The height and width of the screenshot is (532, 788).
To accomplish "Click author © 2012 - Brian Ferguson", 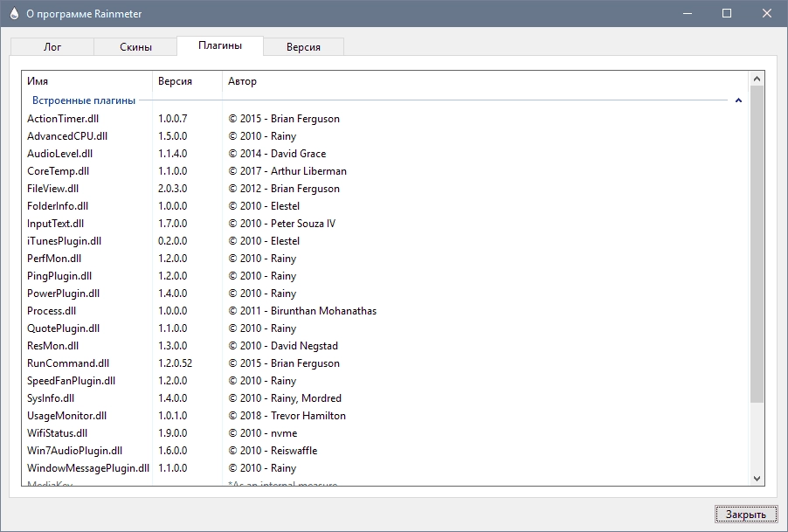I will coord(284,189).
